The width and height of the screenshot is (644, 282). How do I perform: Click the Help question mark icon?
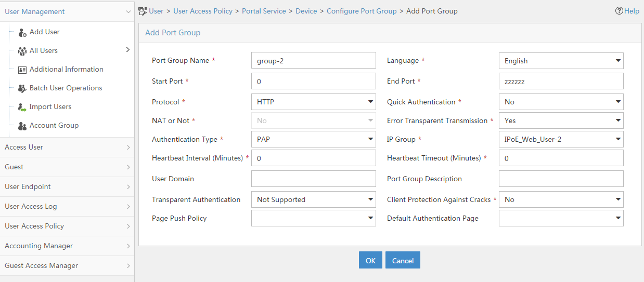click(619, 11)
